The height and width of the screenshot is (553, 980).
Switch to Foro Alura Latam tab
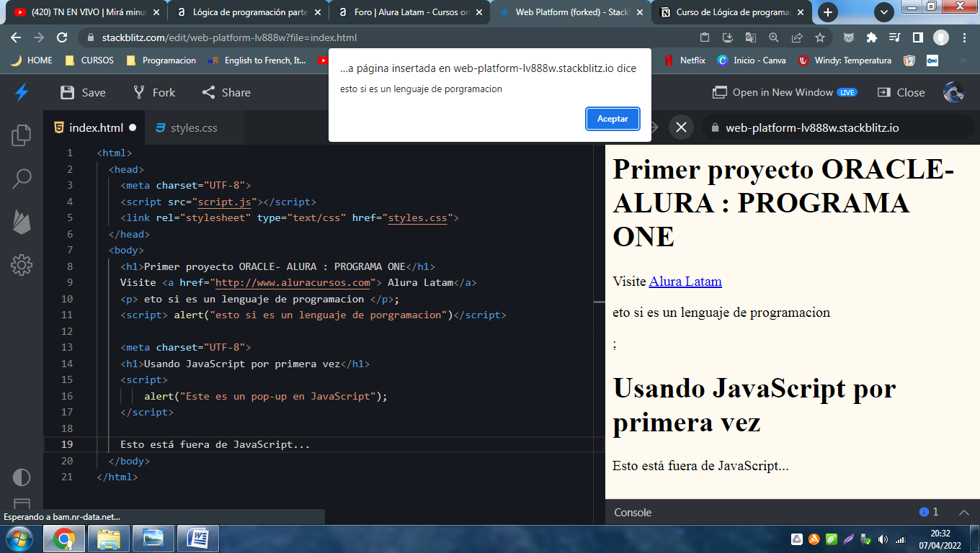pos(409,12)
